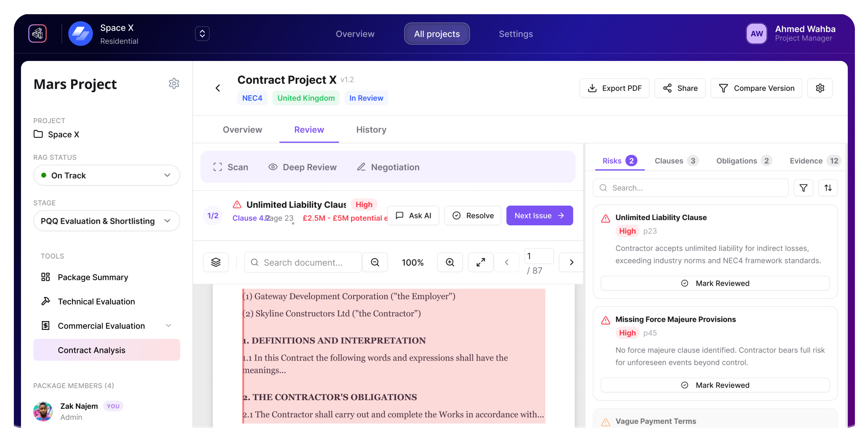
Task: Open document layers panel in the viewer
Action: 216,262
